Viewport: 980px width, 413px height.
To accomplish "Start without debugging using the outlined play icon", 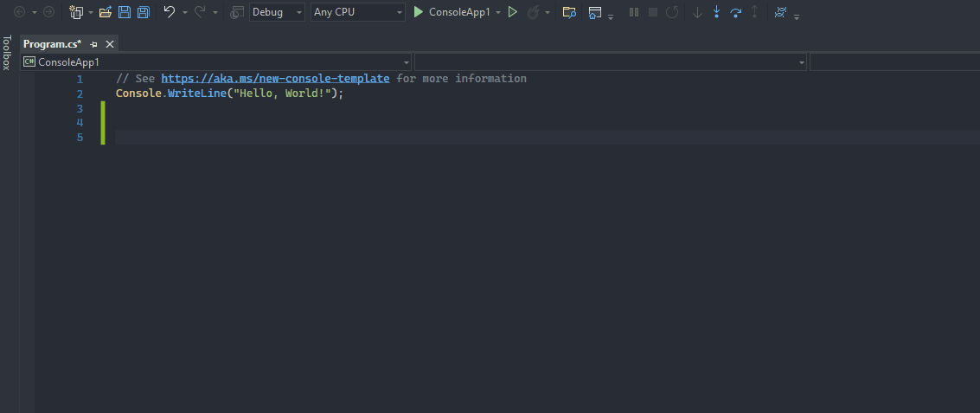I will coord(513,12).
